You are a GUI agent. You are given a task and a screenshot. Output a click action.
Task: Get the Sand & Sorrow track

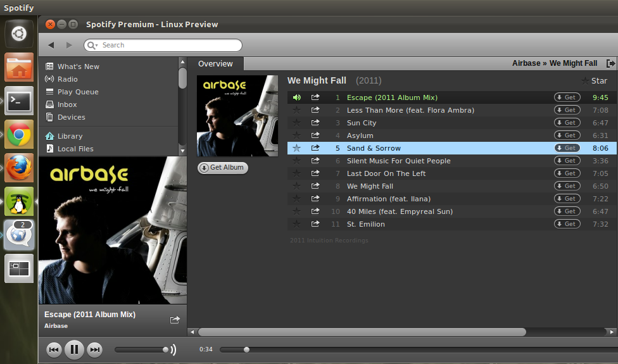point(567,148)
